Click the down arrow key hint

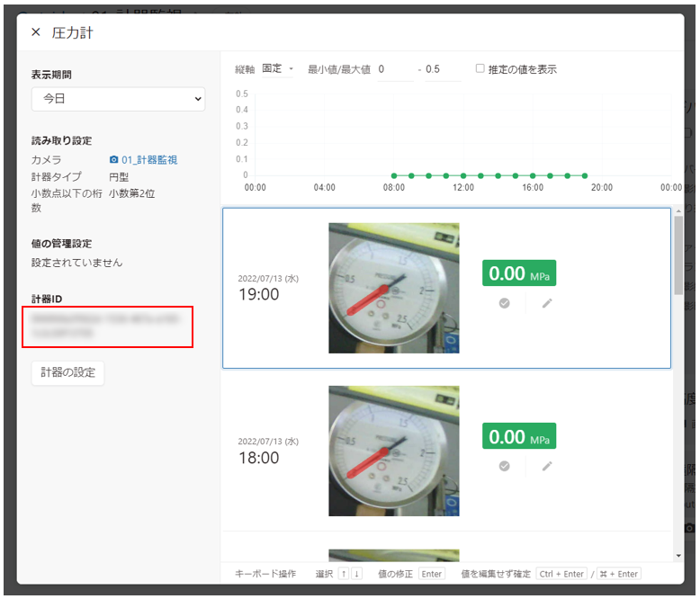[x=356, y=574]
